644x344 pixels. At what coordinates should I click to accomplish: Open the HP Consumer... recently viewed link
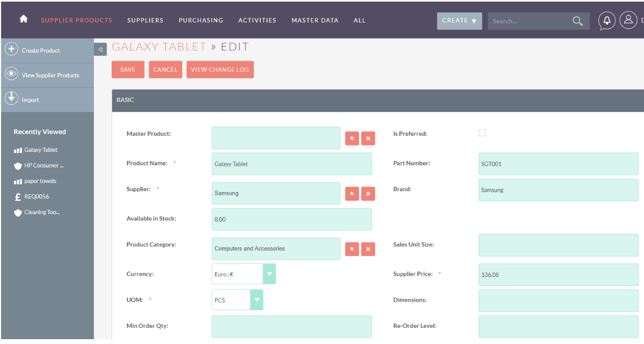44,165
